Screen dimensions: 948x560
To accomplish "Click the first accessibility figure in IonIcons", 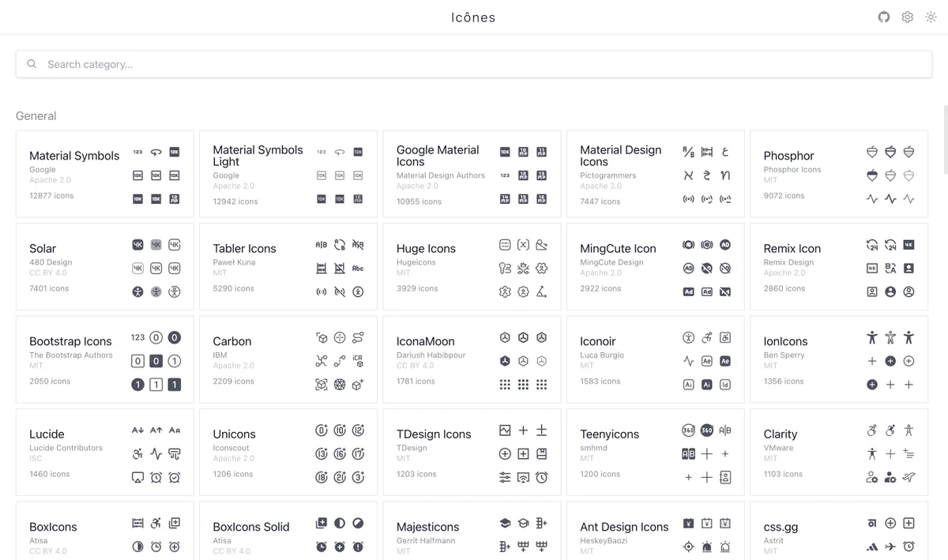I will [872, 337].
